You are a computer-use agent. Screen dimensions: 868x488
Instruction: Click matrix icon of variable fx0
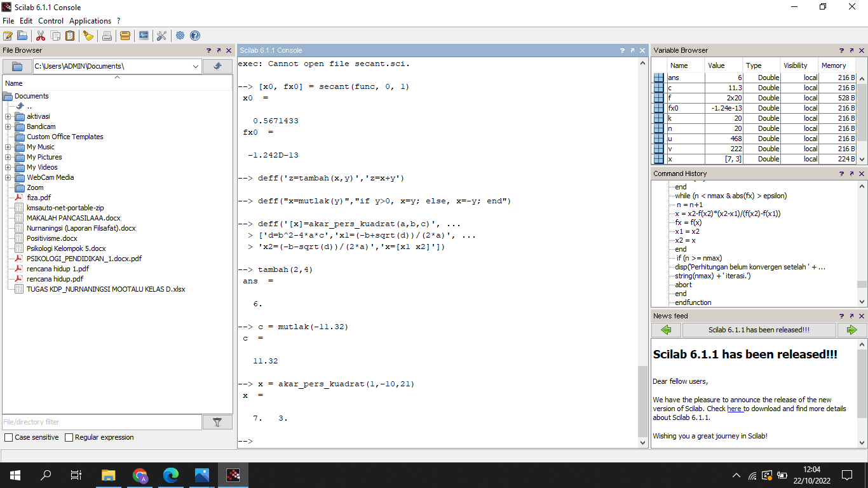point(659,108)
